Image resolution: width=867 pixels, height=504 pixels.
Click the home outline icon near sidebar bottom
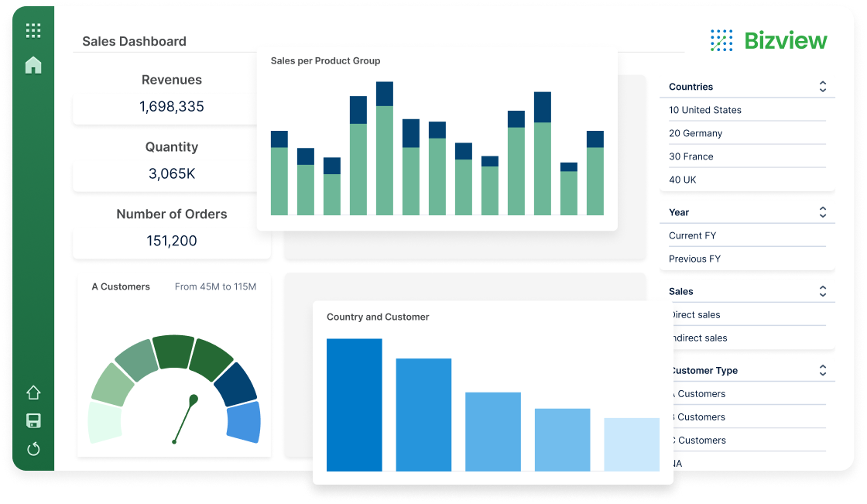(33, 393)
